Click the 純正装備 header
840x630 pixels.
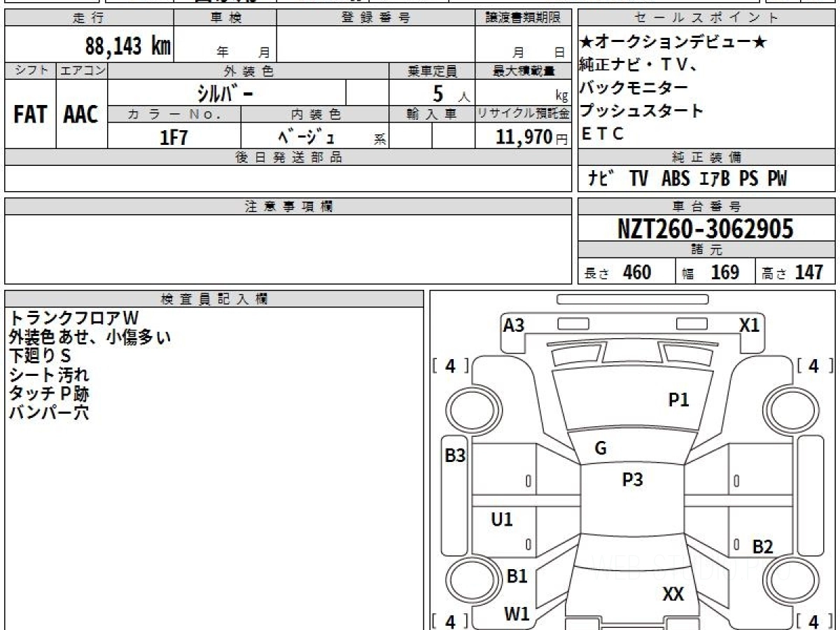[706, 157]
